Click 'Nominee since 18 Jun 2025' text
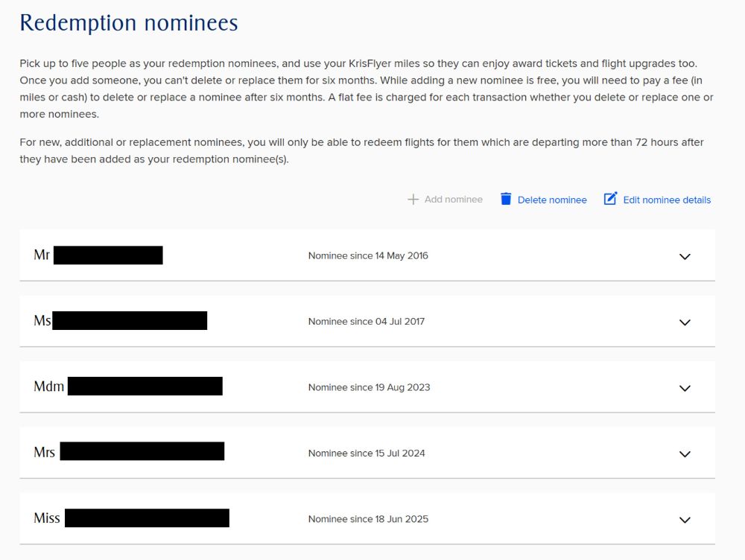This screenshot has width=745, height=560. [368, 520]
